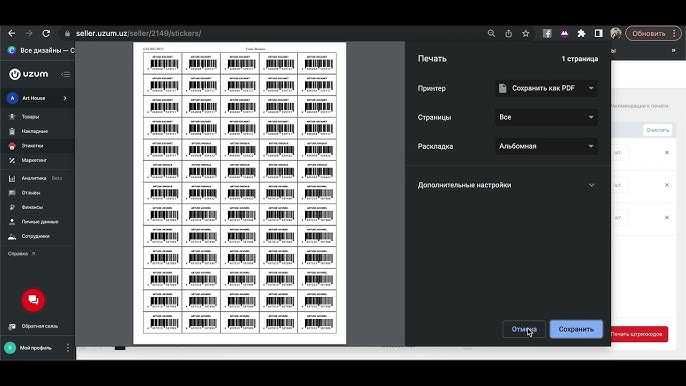This screenshot has width=686, height=386.
Task: Open Личные данные in the sidebar
Action: click(x=39, y=221)
